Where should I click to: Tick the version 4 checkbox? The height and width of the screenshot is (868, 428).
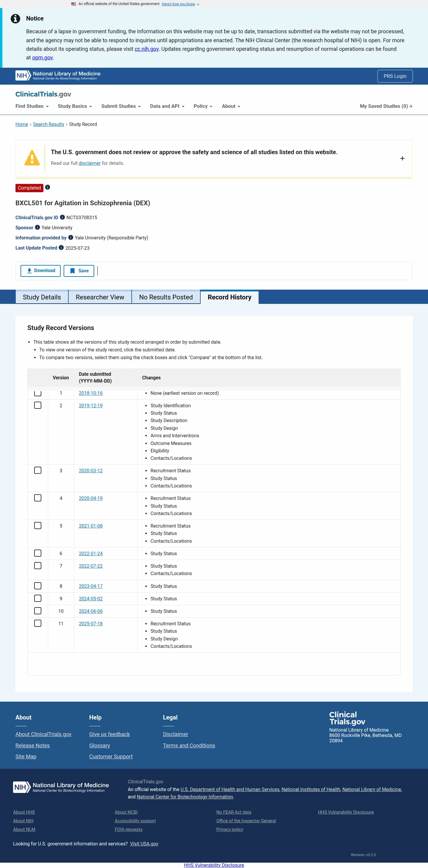pos(38,498)
